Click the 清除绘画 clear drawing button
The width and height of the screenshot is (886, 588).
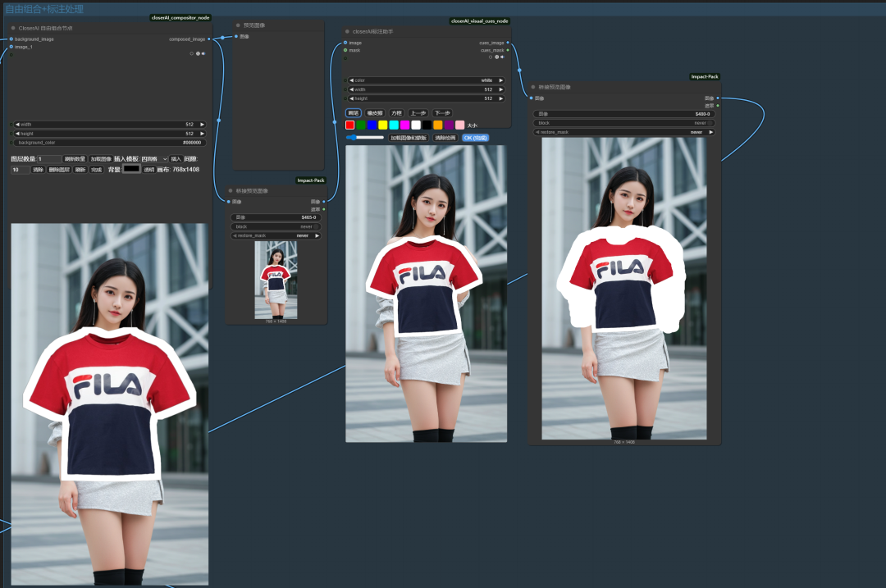tap(445, 138)
